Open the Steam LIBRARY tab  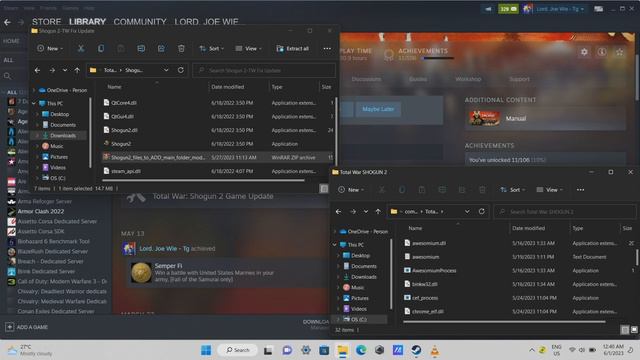[87, 22]
